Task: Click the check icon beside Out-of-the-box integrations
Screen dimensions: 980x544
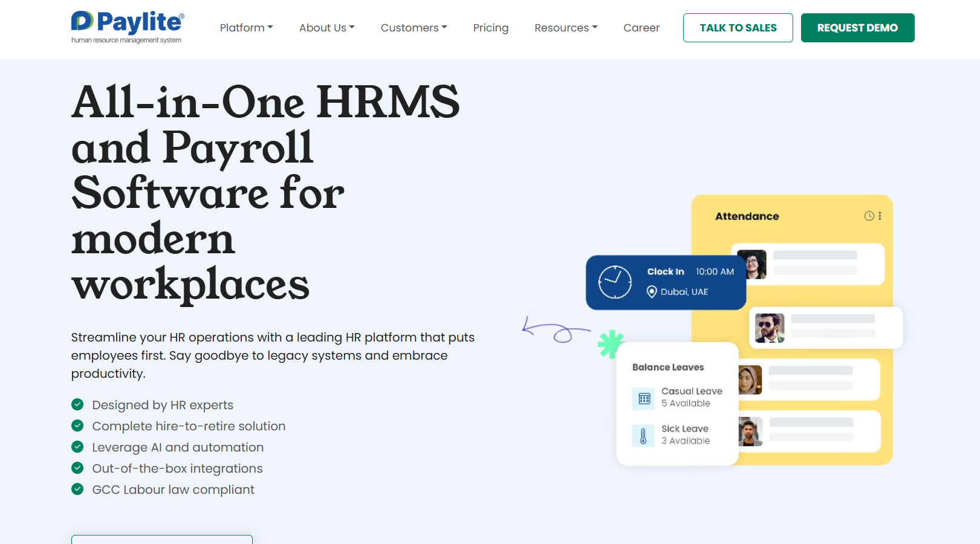Action: click(x=77, y=468)
